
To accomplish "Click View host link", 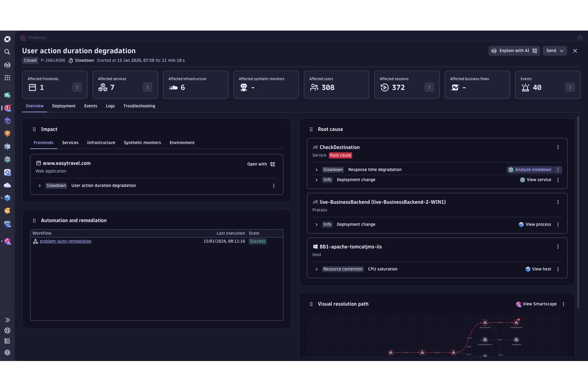I will pyautogui.click(x=538, y=269).
